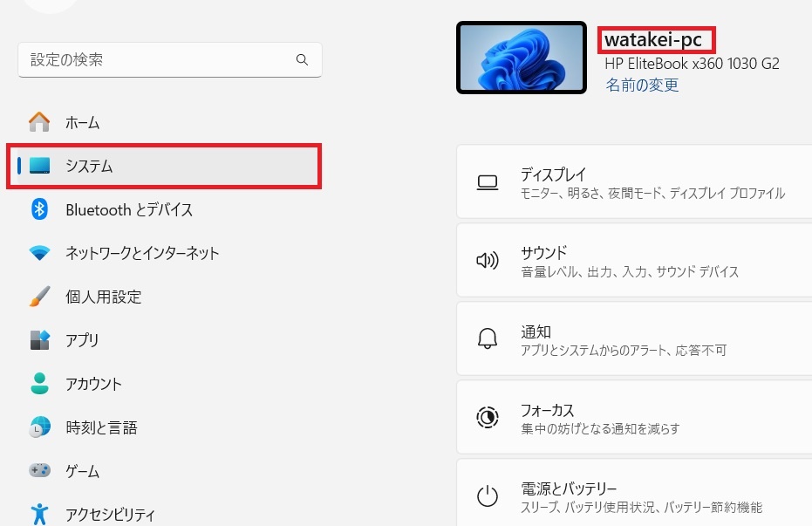Viewport: 812px width, 526px height.
Task: Click the Accounts person icon
Action: point(39,384)
